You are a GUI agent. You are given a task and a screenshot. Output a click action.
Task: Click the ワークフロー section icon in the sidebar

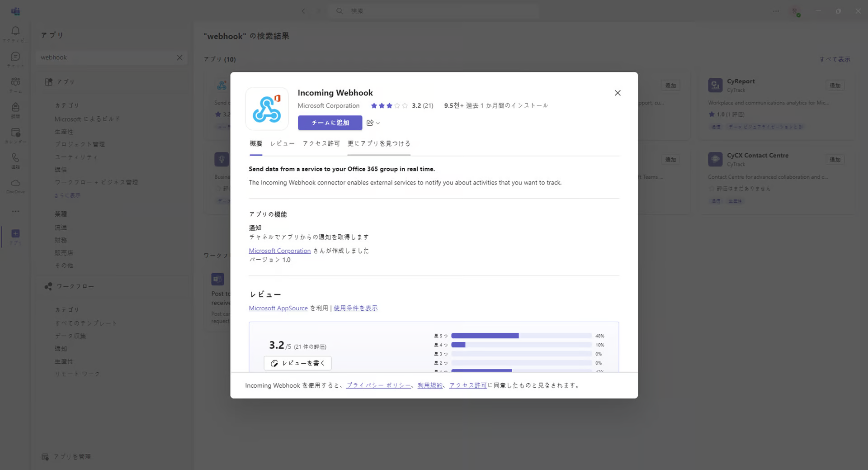click(48, 286)
